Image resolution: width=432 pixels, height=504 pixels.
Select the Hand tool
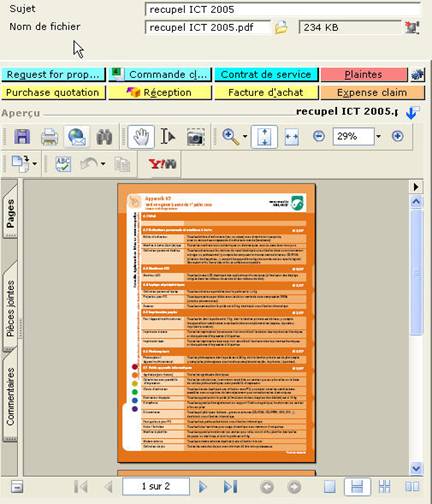click(x=141, y=137)
